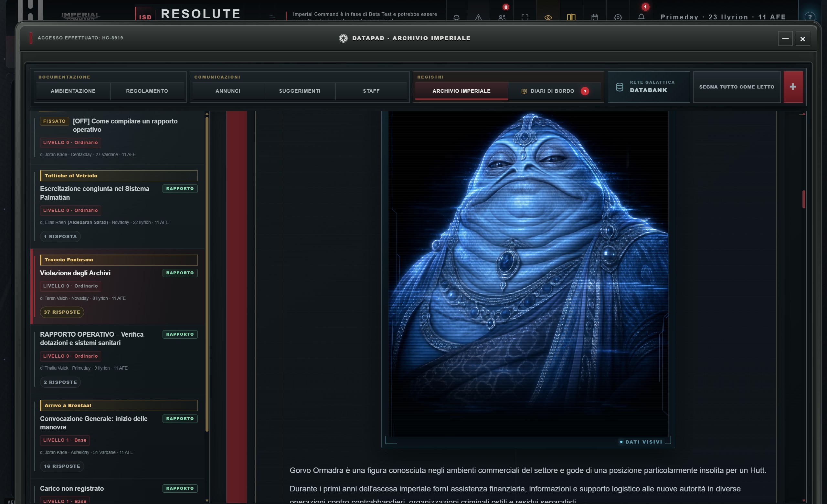Viewport: 827px width, 504px height.
Task: Click the RAPPORTO tag on 'Esercitazione congiunta'
Action: pos(180,189)
